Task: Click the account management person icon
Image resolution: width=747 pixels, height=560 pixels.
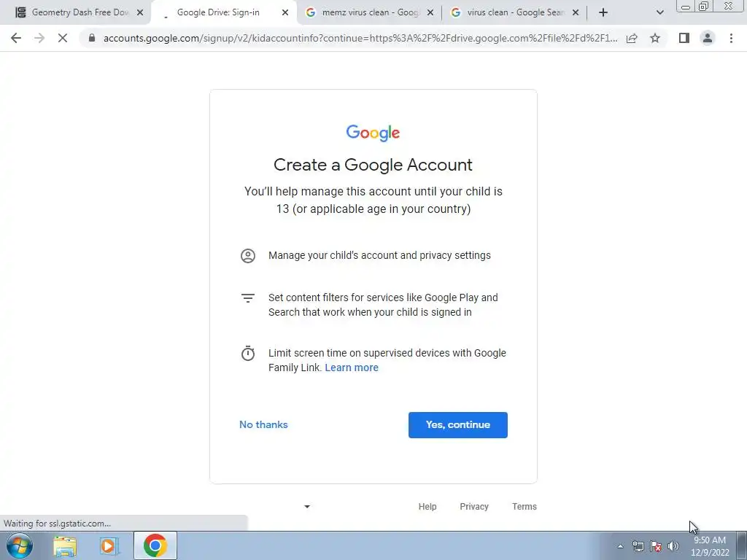Action: tap(248, 256)
